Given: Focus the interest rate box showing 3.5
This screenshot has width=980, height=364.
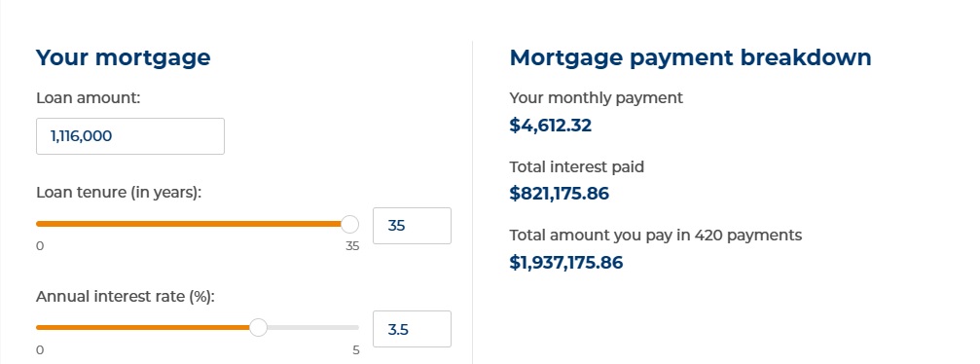Looking at the screenshot, I should [x=412, y=329].
